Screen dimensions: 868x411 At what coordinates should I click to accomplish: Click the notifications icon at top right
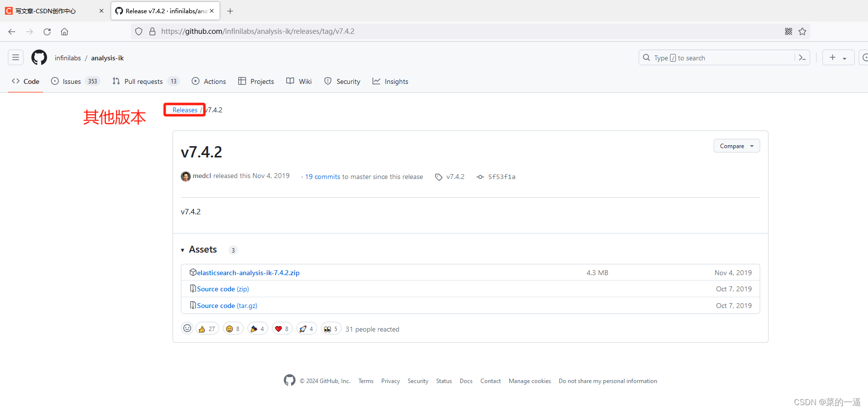pos(864,57)
